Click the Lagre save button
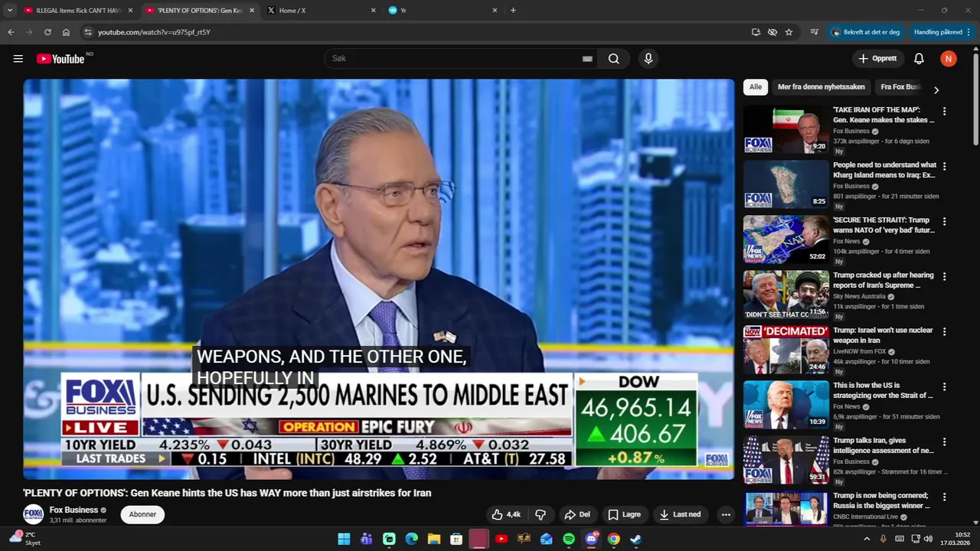 tap(624, 514)
